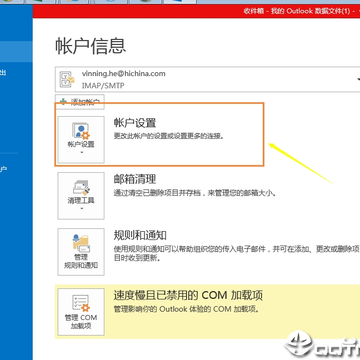Click the 添加帐户 add account button

coord(80,102)
